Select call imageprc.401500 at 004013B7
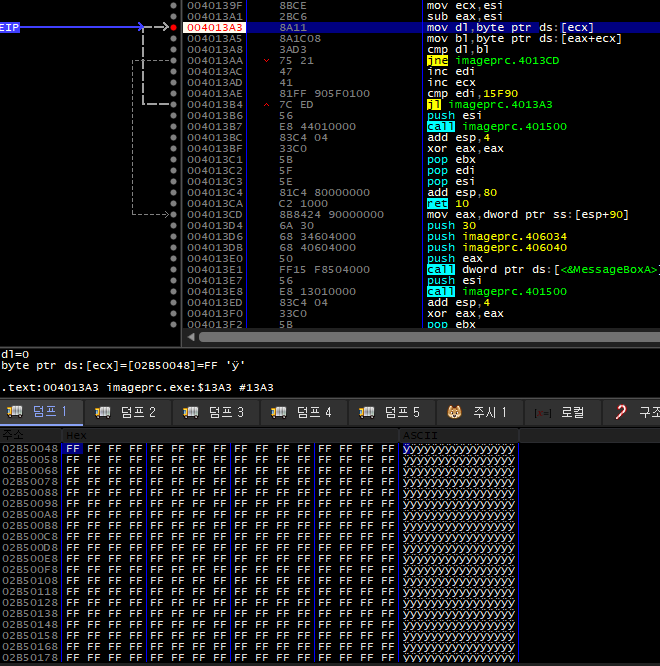The height and width of the screenshot is (666, 660). pos(496,127)
